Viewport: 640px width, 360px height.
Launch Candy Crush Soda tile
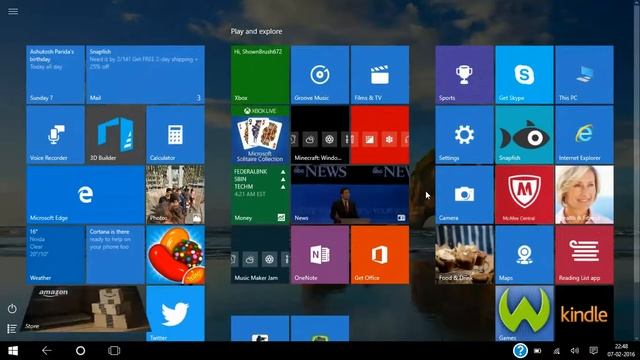point(176,255)
